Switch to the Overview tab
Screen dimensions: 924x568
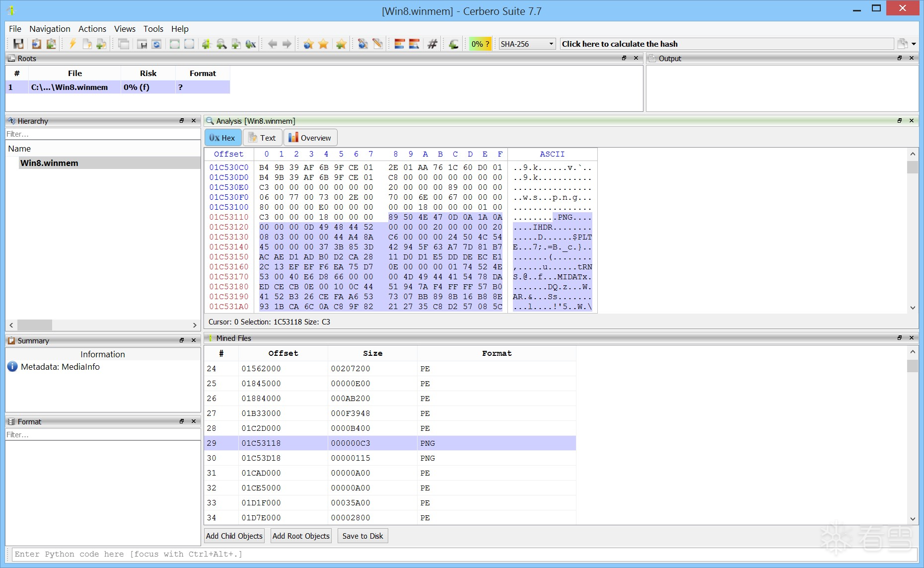[x=310, y=138]
